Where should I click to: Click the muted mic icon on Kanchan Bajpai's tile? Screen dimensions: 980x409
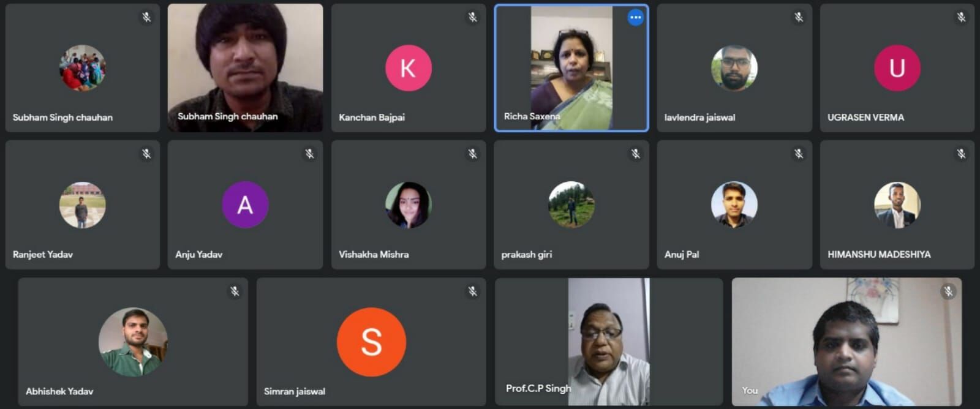pyautogui.click(x=472, y=17)
